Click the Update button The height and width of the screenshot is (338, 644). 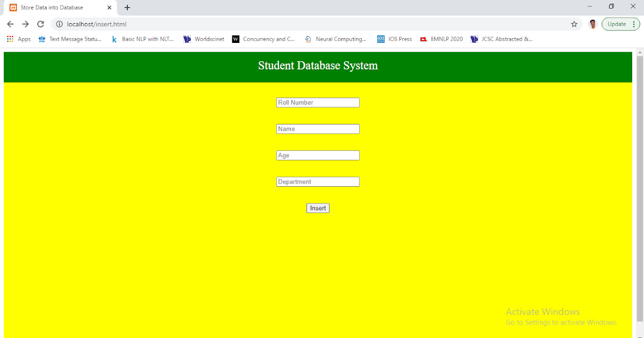point(617,24)
